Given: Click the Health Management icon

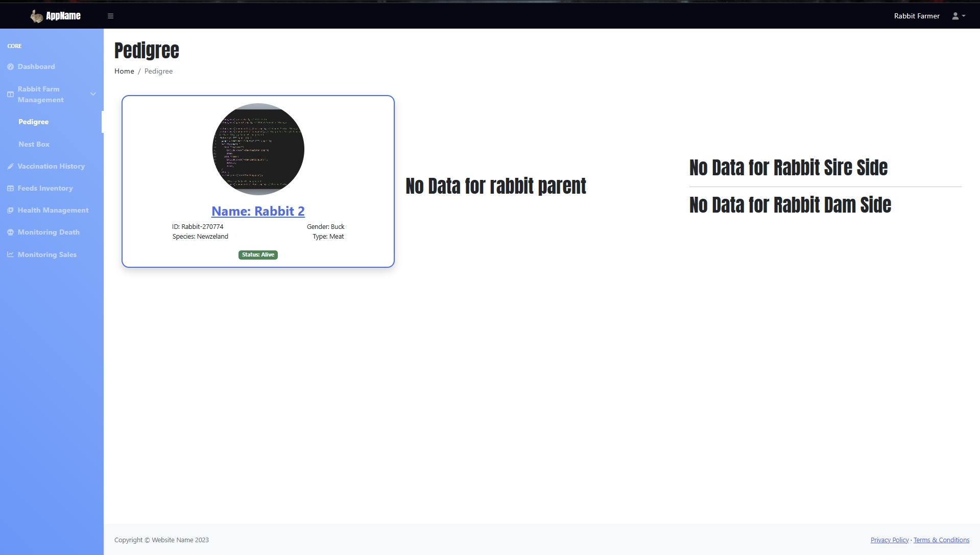Looking at the screenshot, I should 10,211.
